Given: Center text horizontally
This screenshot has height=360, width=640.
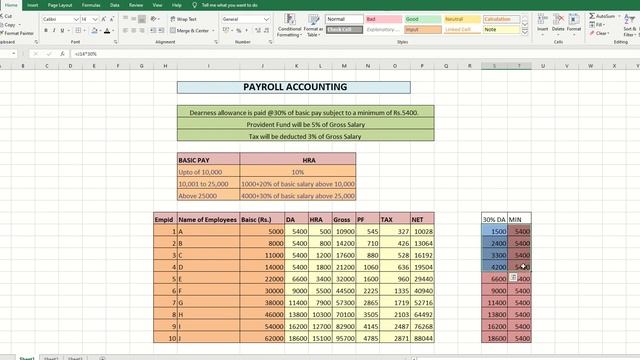Looking at the screenshot, I should (x=133, y=31).
